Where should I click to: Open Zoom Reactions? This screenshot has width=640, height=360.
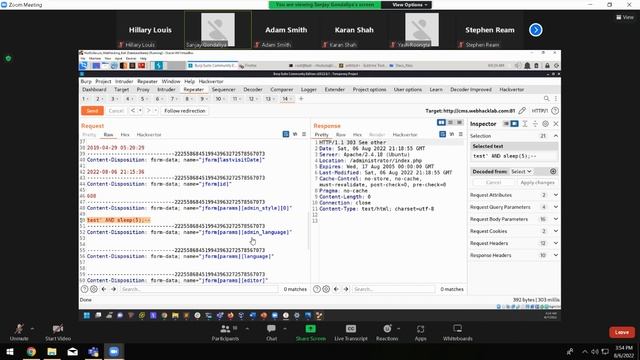click(387, 332)
